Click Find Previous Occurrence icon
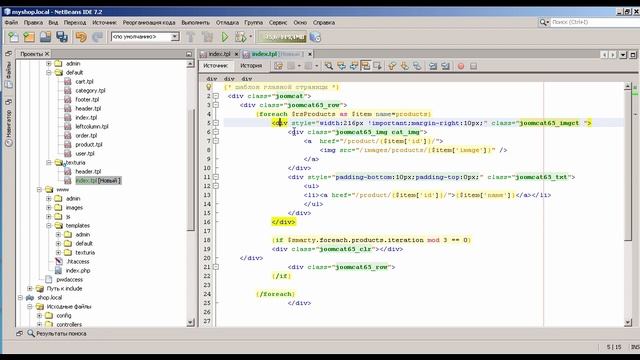 (341, 66)
